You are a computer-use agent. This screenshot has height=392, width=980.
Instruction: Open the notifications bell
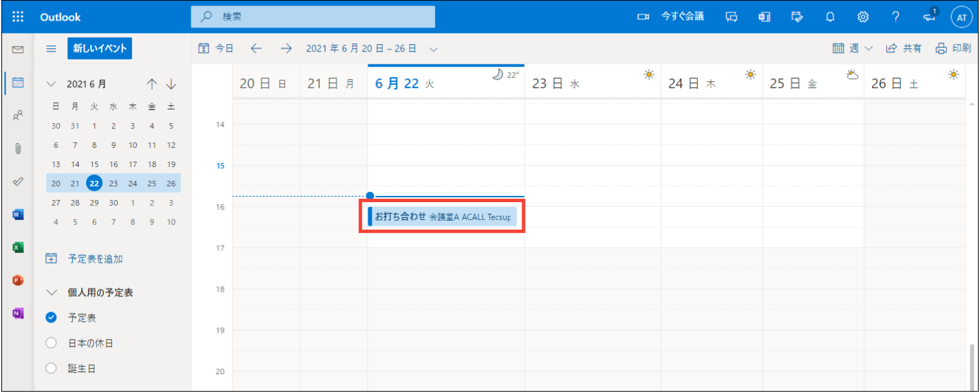(x=831, y=17)
